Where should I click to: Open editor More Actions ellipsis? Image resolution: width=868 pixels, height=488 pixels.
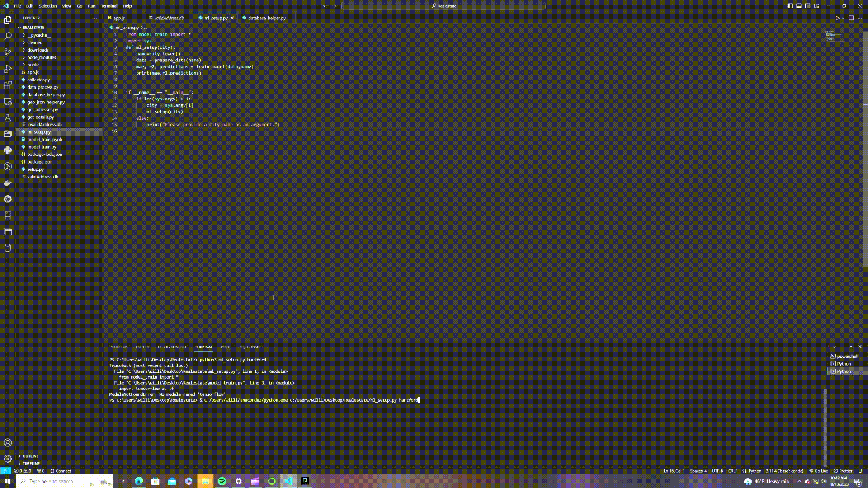[x=860, y=18]
